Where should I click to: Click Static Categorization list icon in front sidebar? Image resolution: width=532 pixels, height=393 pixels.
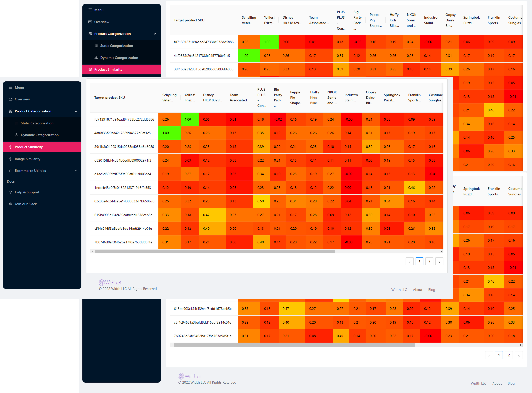pyautogui.click(x=17, y=123)
